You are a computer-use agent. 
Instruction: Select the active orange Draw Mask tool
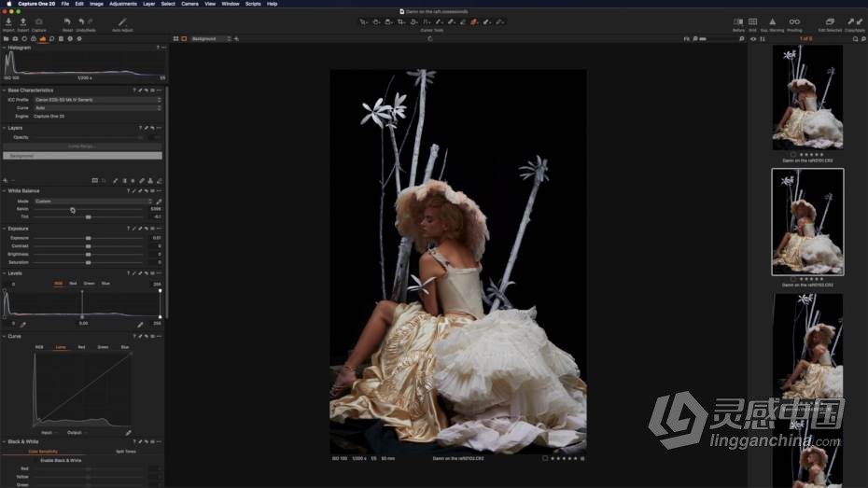point(474,22)
